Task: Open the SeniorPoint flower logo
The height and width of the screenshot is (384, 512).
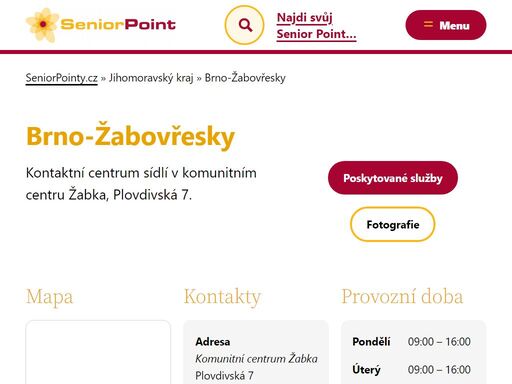Action: pos(42,25)
